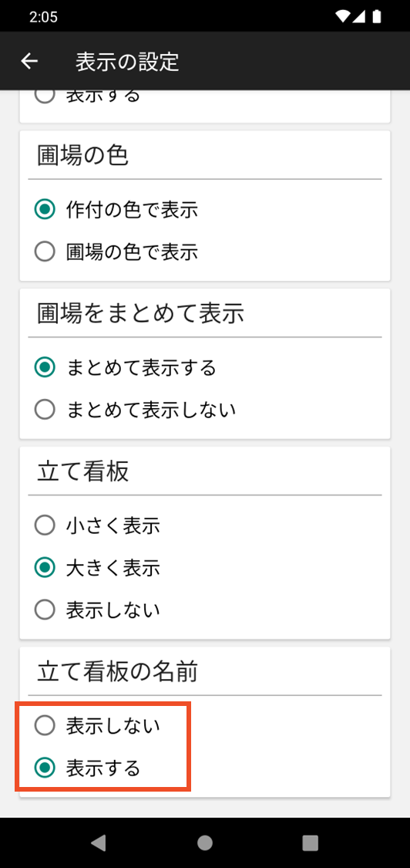Tap Android recent apps square
The height and width of the screenshot is (868, 410).
pos(311,843)
